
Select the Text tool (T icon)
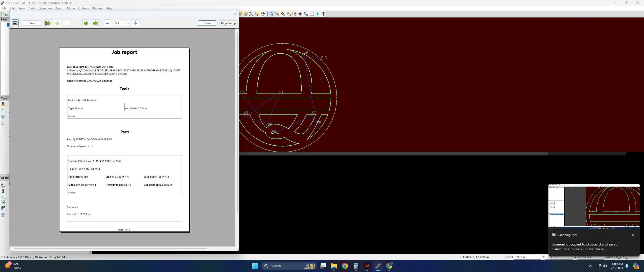click(324, 14)
